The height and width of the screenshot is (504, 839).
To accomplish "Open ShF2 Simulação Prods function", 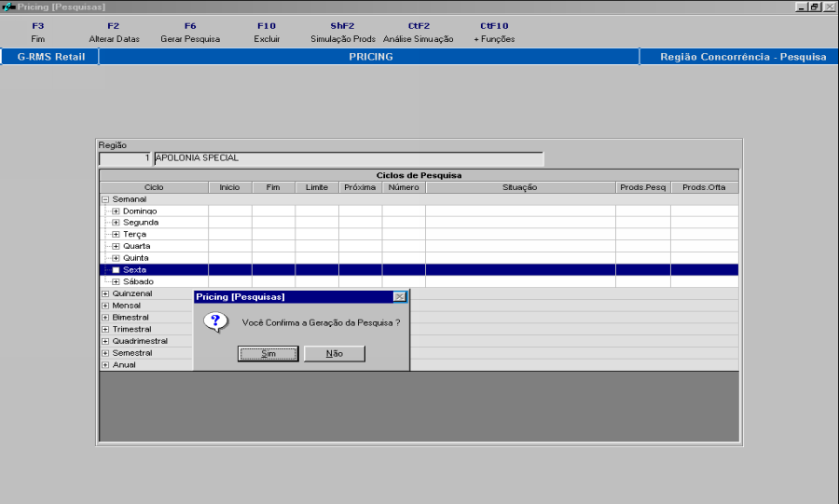I will pos(342,32).
